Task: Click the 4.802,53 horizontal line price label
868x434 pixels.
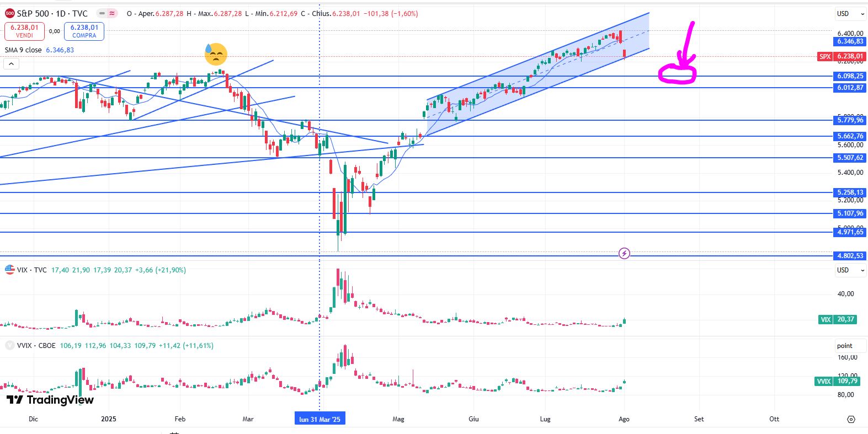Action: tap(850, 256)
